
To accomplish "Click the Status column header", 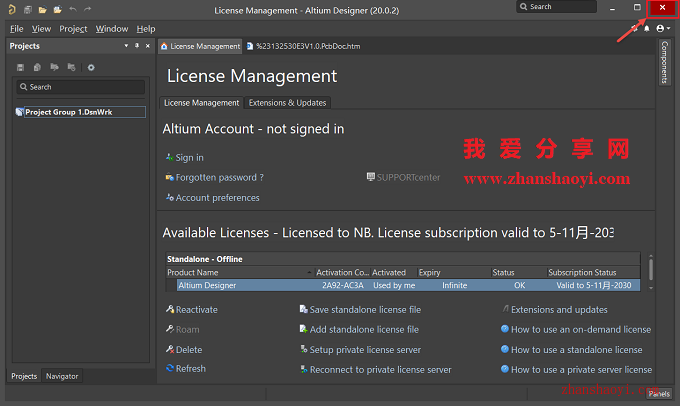I will [x=519, y=272].
